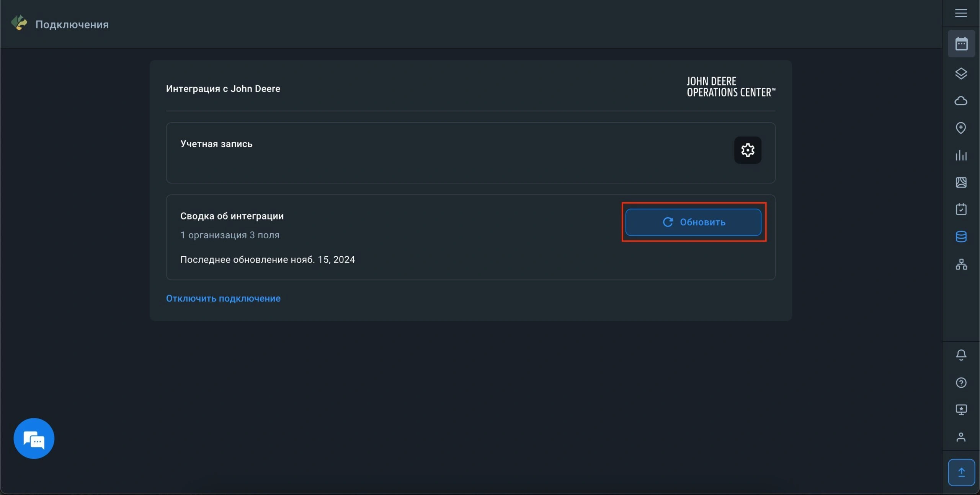The width and height of the screenshot is (980, 495).
Task: Click the field map image icon
Action: (x=961, y=182)
